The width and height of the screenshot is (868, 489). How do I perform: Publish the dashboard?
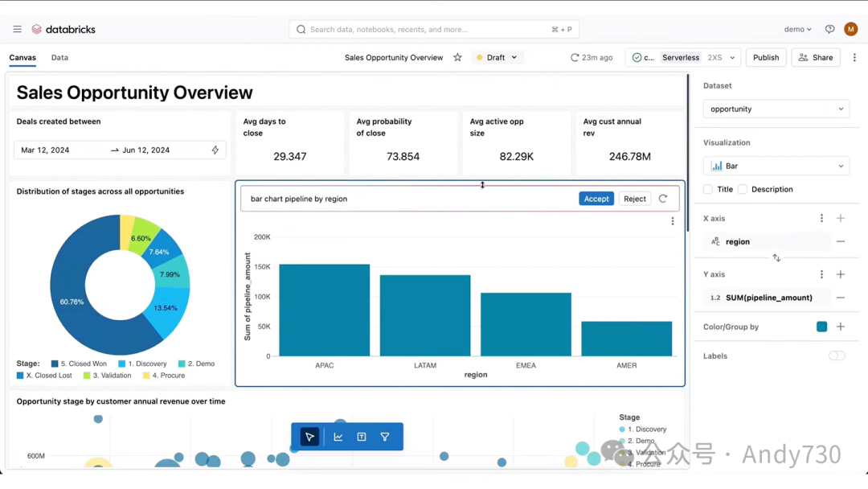pyautogui.click(x=765, y=58)
